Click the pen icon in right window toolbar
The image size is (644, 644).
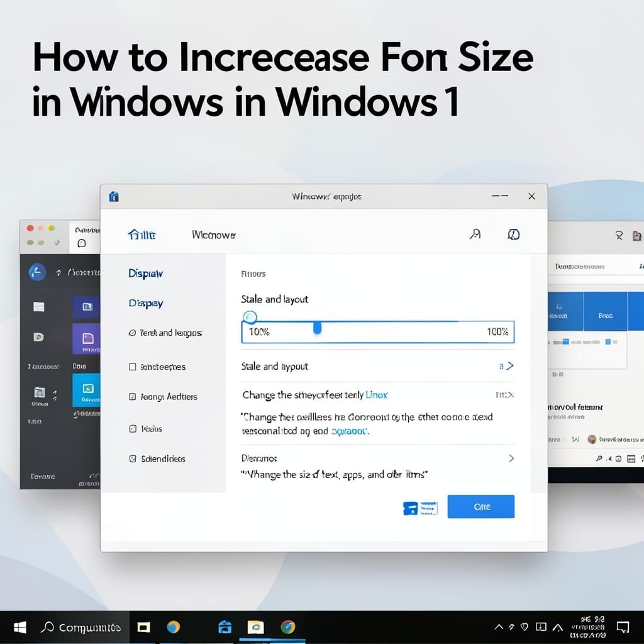(599, 458)
